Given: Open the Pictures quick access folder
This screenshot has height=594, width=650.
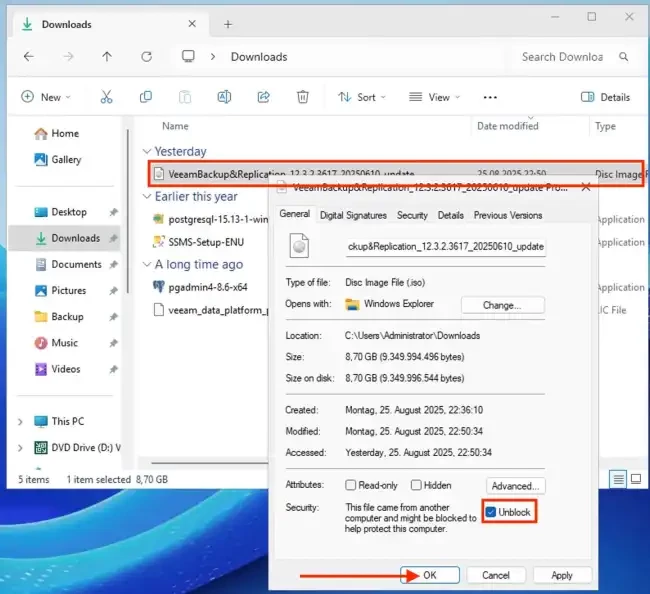Looking at the screenshot, I should (61, 290).
